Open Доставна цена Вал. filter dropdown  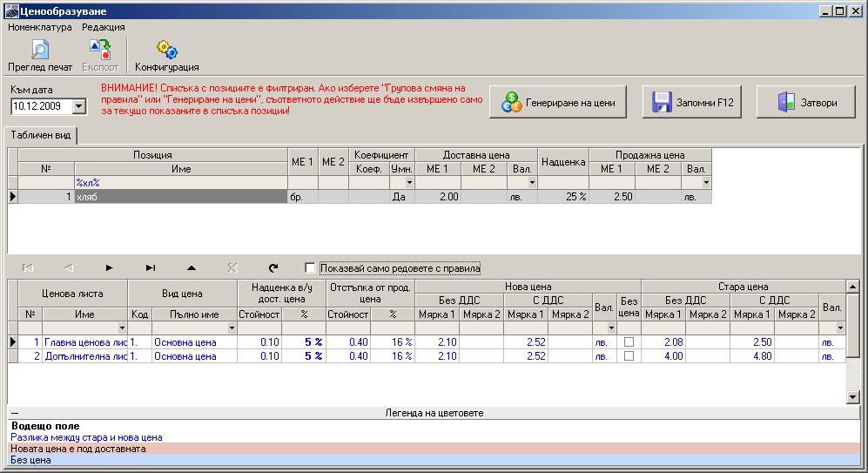point(532,183)
